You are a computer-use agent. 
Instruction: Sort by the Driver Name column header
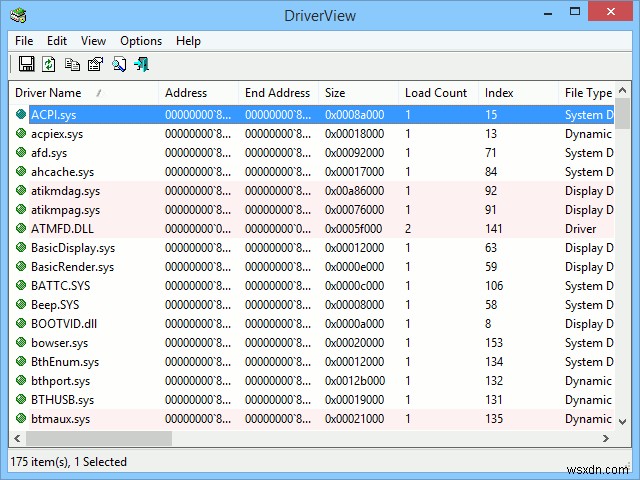pyautogui.click(x=84, y=93)
